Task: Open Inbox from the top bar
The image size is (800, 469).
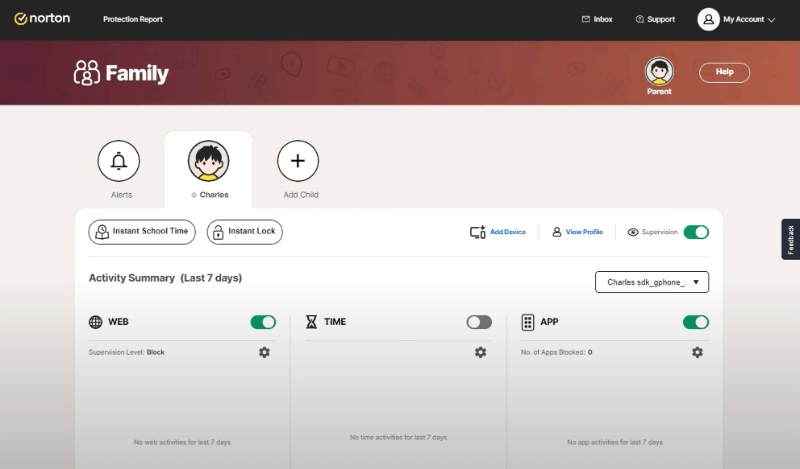Action: click(x=597, y=19)
